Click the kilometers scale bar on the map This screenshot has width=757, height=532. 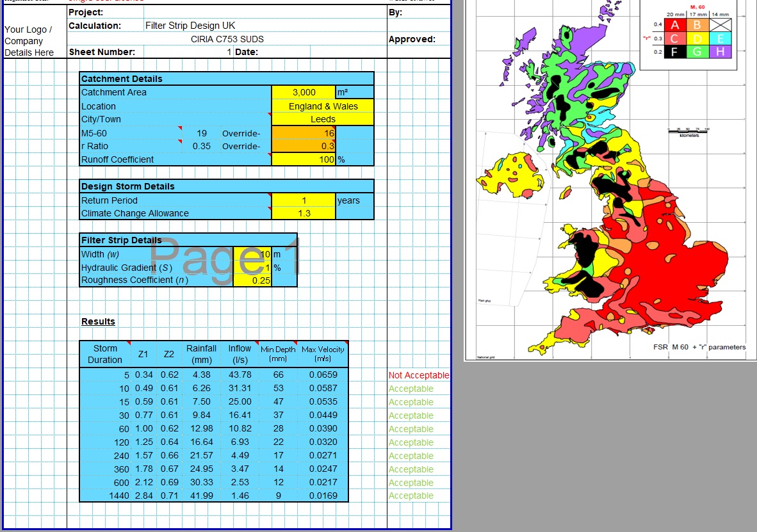(688, 132)
